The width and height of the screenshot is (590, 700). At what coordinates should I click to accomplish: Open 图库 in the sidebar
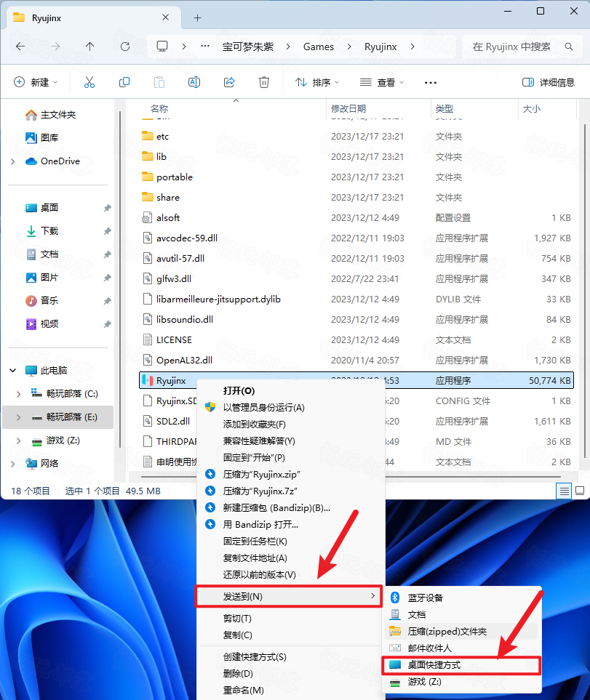click(x=41, y=138)
